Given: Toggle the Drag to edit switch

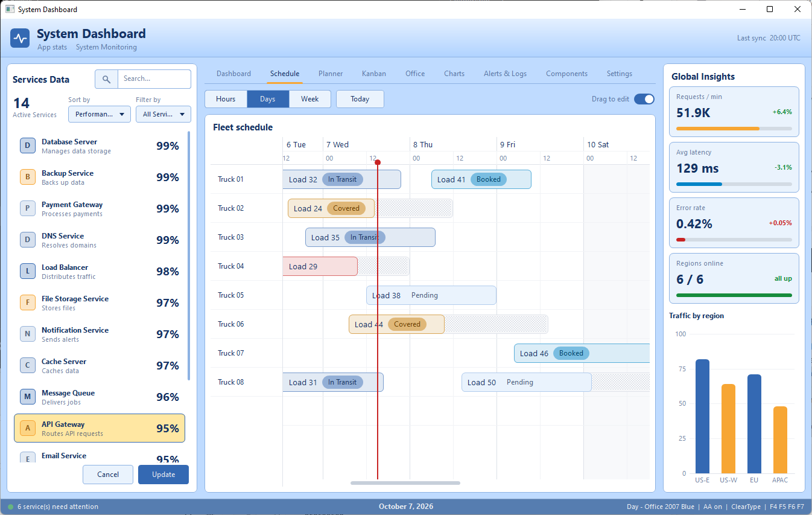Looking at the screenshot, I should pyautogui.click(x=644, y=99).
